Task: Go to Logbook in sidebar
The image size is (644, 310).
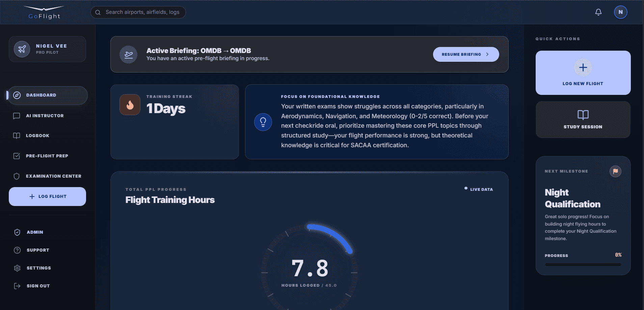Action: pos(47,136)
